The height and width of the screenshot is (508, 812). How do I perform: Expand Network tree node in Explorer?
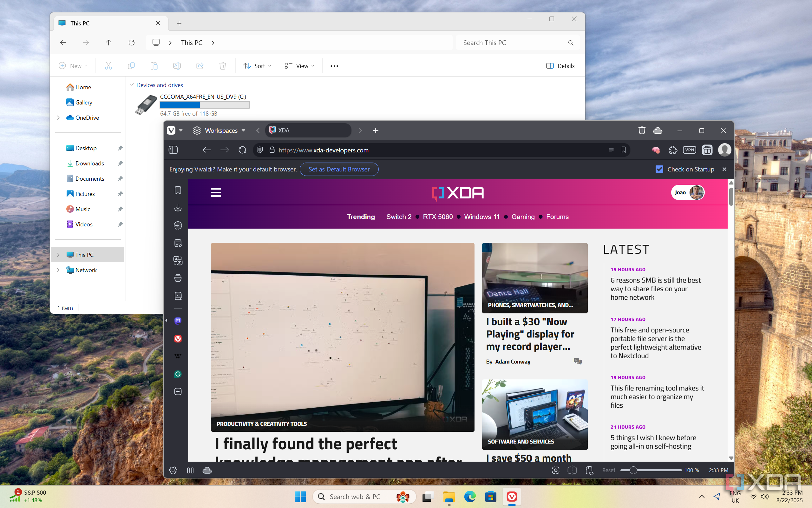pos(58,270)
